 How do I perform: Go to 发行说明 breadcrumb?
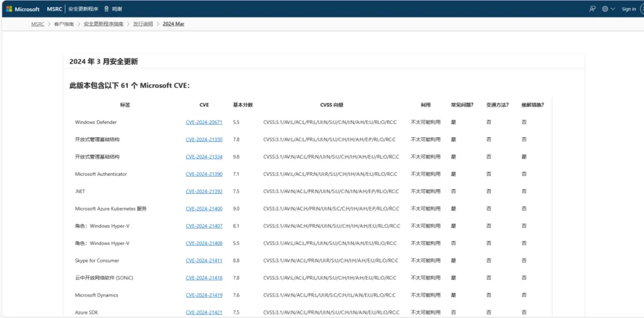(143, 24)
